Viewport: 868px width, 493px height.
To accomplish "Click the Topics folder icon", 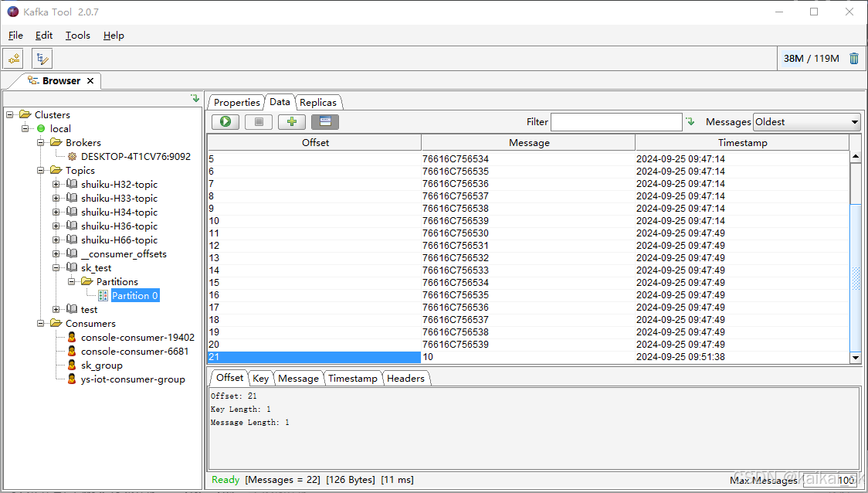I will (x=56, y=170).
